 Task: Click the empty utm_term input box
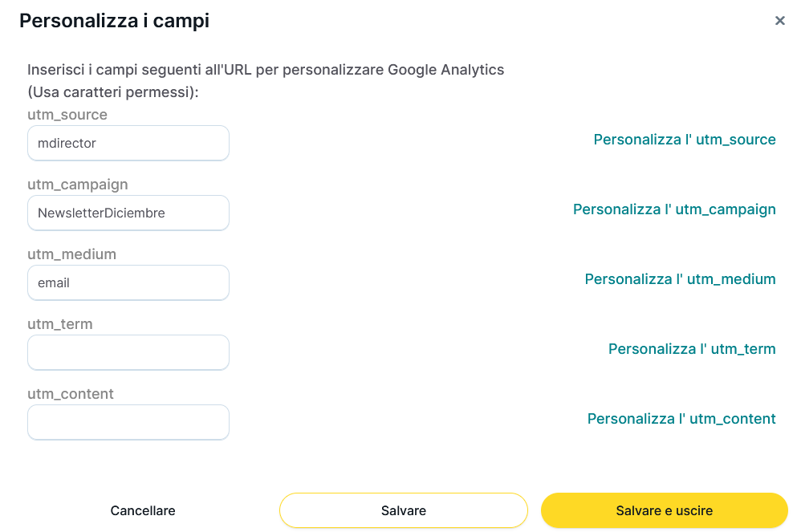128,352
